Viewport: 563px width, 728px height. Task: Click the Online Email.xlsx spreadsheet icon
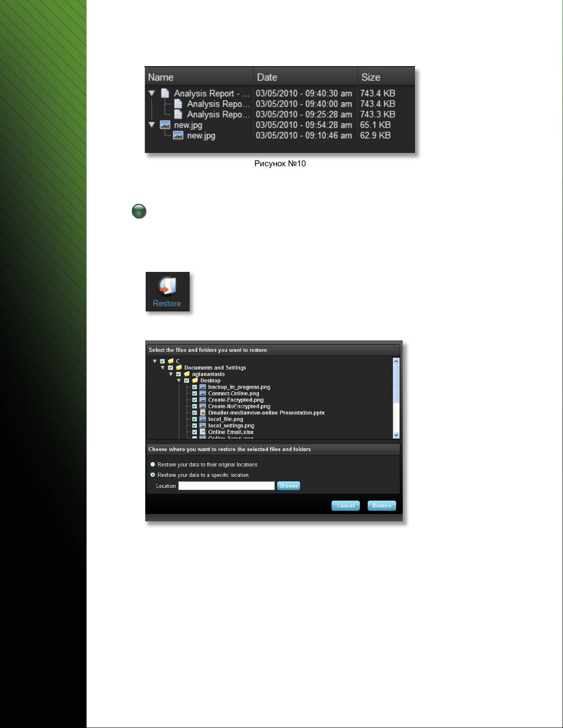pyautogui.click(x=203, y=432)
